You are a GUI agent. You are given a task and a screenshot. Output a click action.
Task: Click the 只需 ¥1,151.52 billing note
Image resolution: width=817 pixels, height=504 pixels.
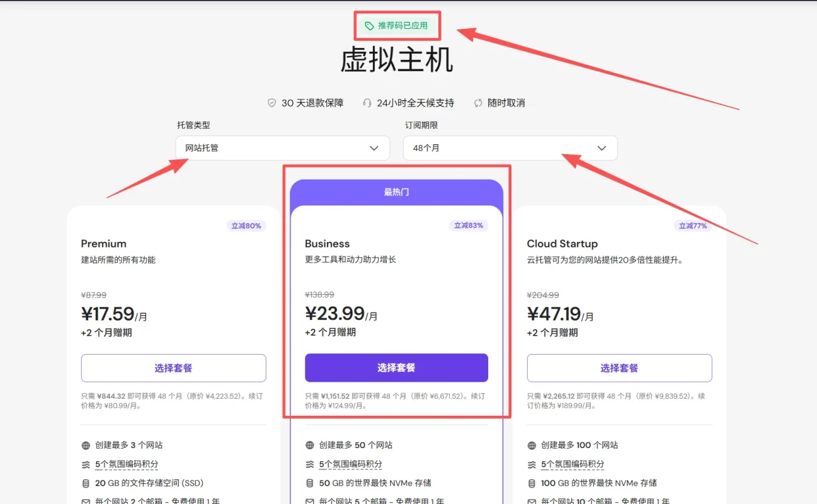[395, 401]
